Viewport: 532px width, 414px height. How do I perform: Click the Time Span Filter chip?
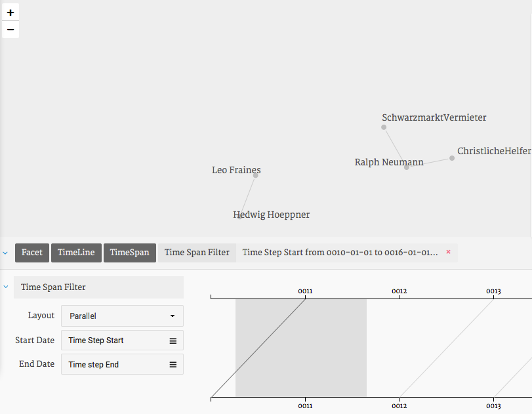point(197,253)
